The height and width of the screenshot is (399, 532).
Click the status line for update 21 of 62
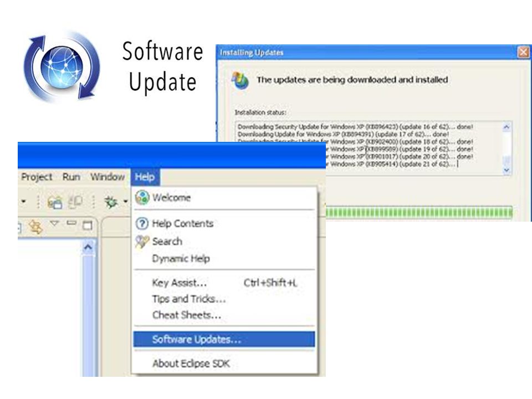(x=391, y=164)
